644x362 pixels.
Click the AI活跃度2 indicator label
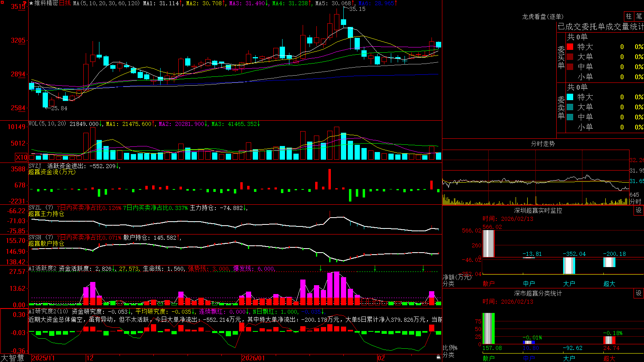tap(43, 269)
